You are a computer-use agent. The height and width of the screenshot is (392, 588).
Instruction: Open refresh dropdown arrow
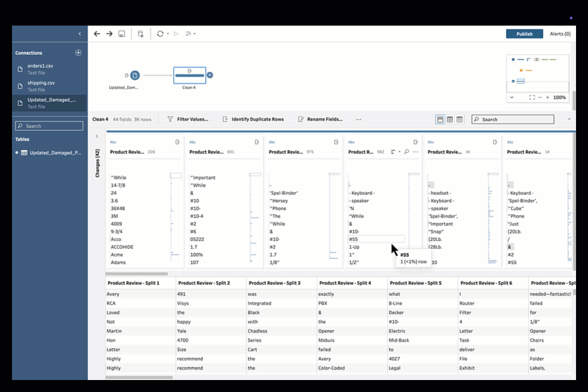coord(168,34)
